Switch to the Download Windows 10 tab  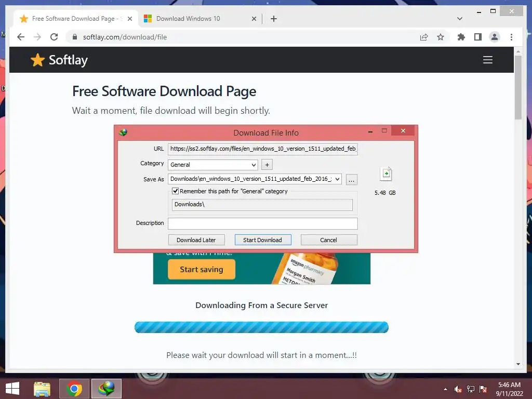pyautogui.click(x=200, y=19)
